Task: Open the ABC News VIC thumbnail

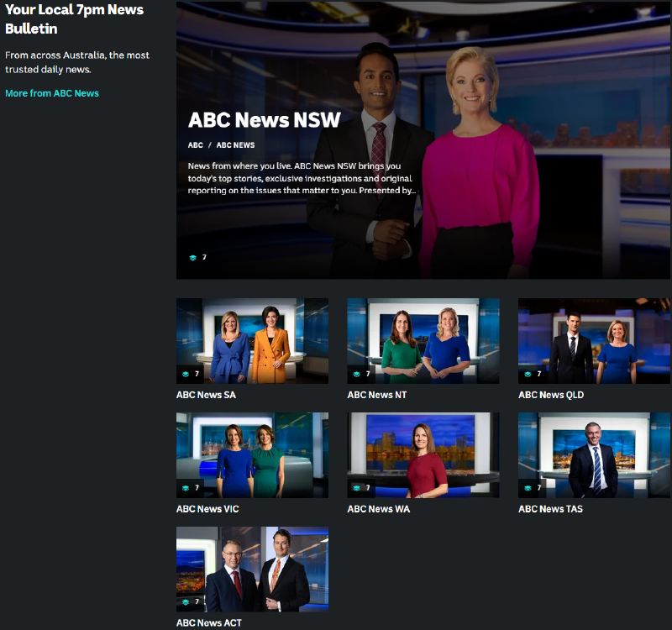Action: click(253, 454)
